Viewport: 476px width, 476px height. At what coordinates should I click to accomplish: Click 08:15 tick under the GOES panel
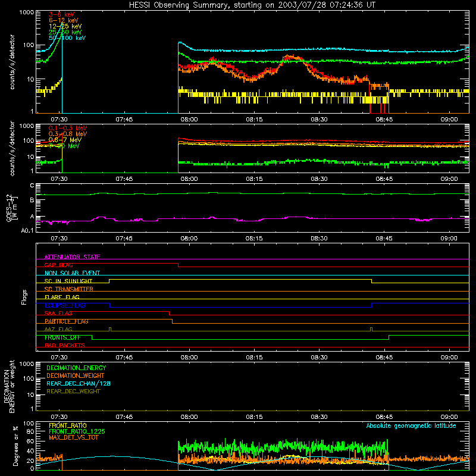tap(254, 239)
